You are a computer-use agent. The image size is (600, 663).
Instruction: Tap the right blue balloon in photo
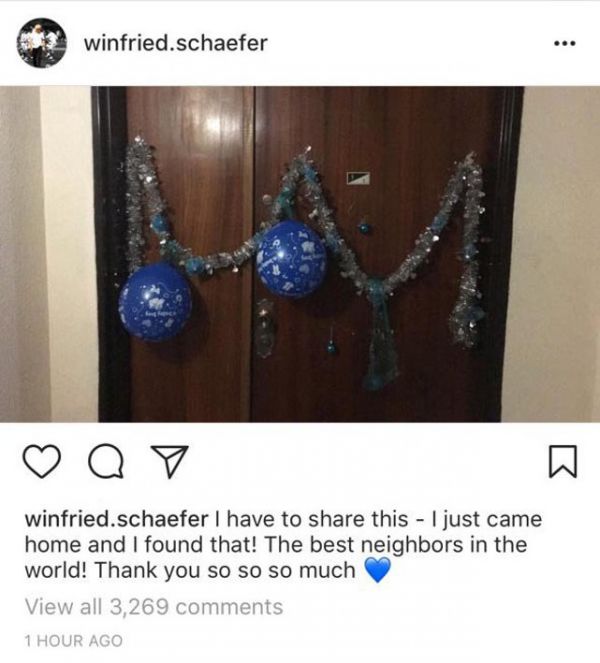pos(292,259)
